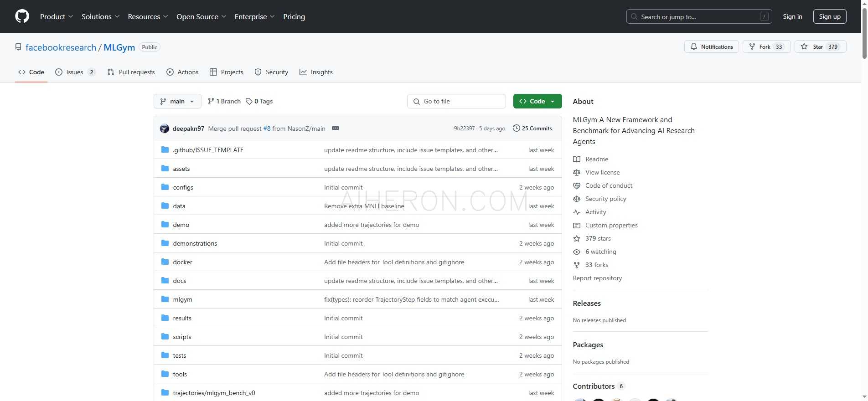The image size is (868, 401).
Task: View the 0 Tags link
Action: coord(259,101)
